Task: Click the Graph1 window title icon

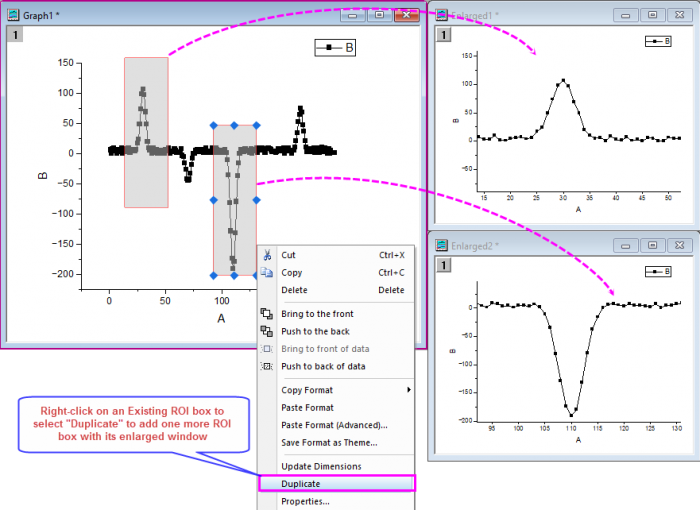Action: 12,15
